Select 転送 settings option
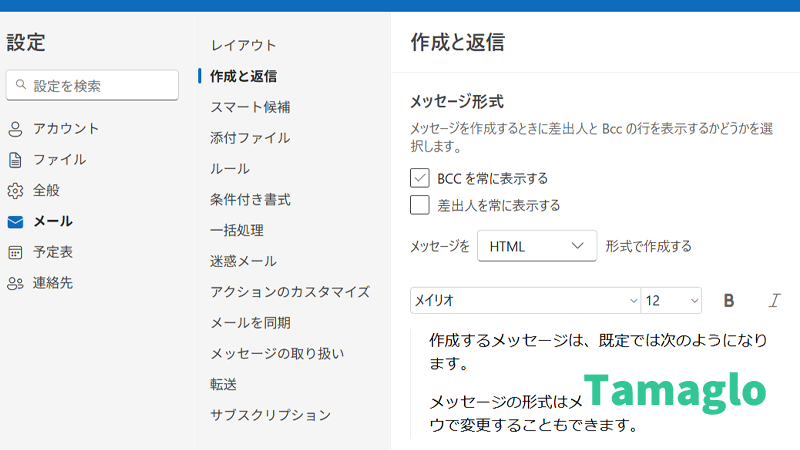800x450 pixels. coord(223,385)
